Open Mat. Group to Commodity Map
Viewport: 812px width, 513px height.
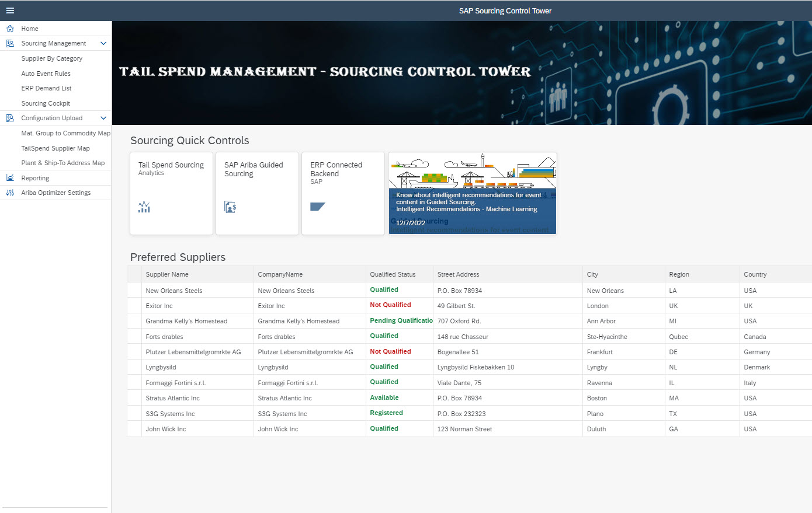pyautogui.click(x=66, y=133)
